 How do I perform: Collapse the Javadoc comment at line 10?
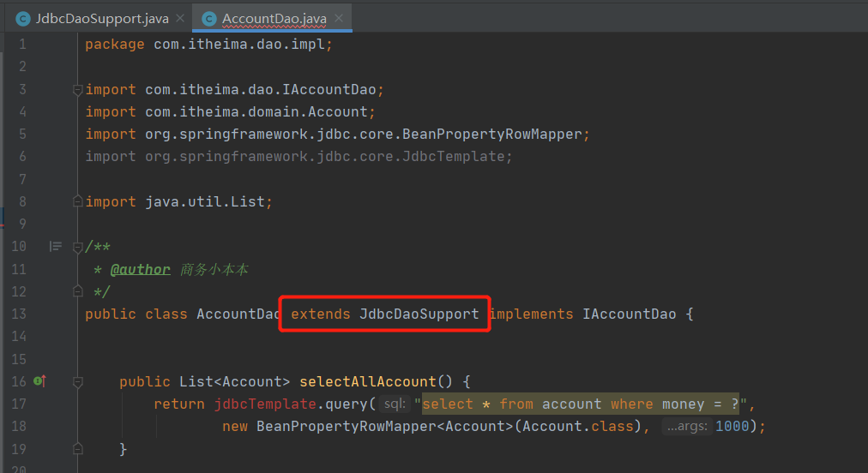point(78,248)
